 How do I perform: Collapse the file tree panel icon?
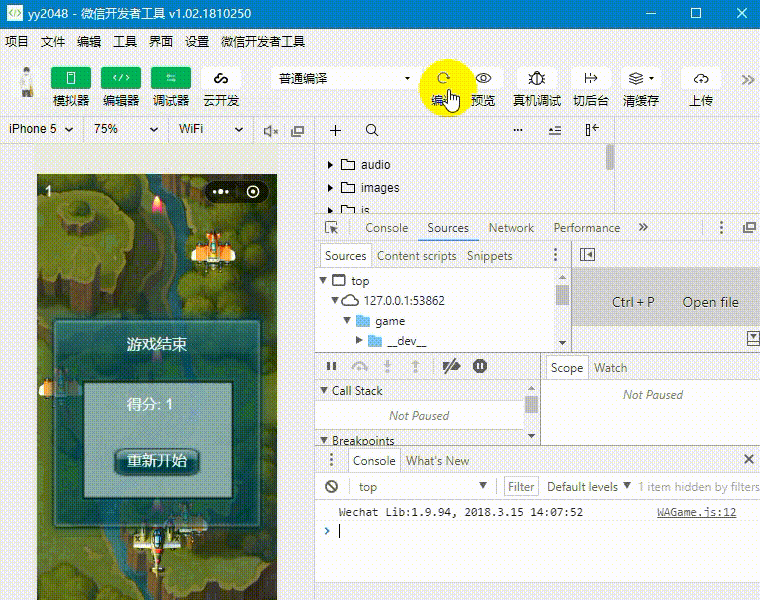[592, 130]
